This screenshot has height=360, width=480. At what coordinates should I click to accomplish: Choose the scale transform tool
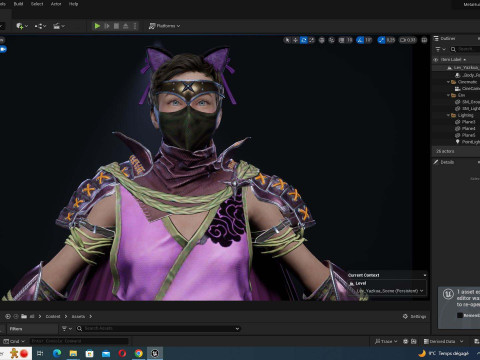pyautogui.click(x=311, y=40)
